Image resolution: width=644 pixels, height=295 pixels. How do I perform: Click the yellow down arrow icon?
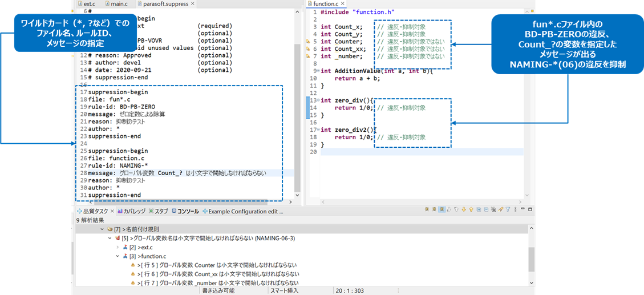(x=463, y=211)
